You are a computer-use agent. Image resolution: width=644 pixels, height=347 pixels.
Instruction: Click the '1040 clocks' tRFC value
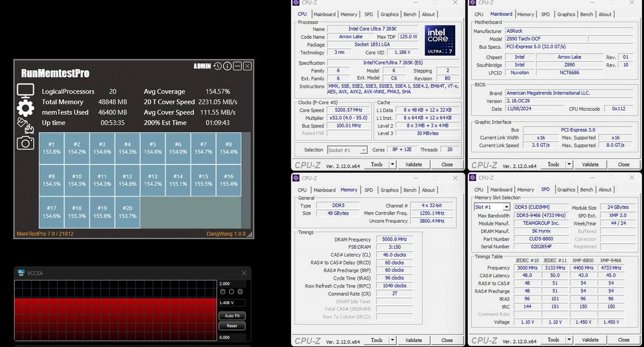[395, 286]
